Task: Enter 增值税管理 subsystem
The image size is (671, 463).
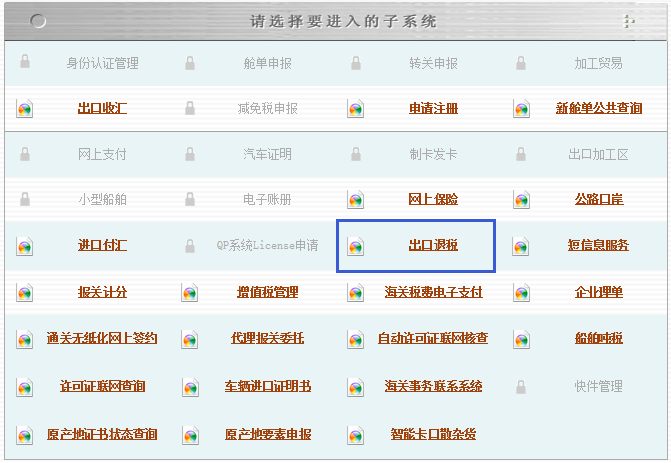Action: (x=267, y=292)
